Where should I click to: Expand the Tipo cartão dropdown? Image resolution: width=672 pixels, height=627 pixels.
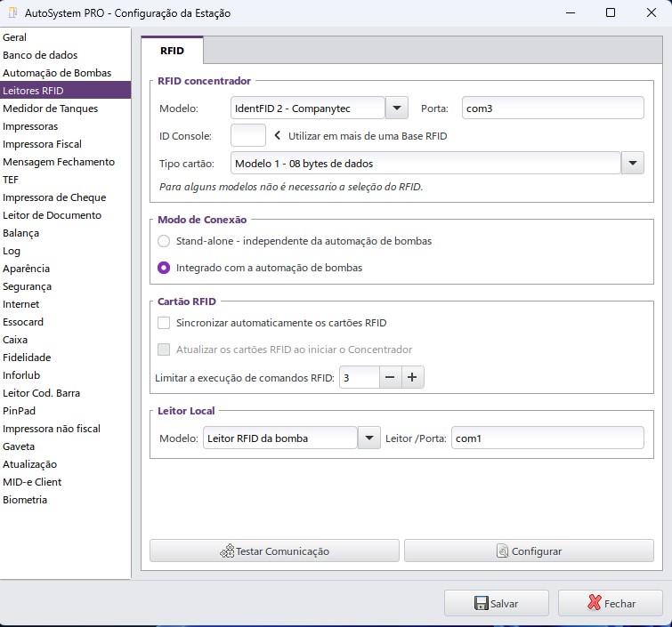tap(631, 164)
